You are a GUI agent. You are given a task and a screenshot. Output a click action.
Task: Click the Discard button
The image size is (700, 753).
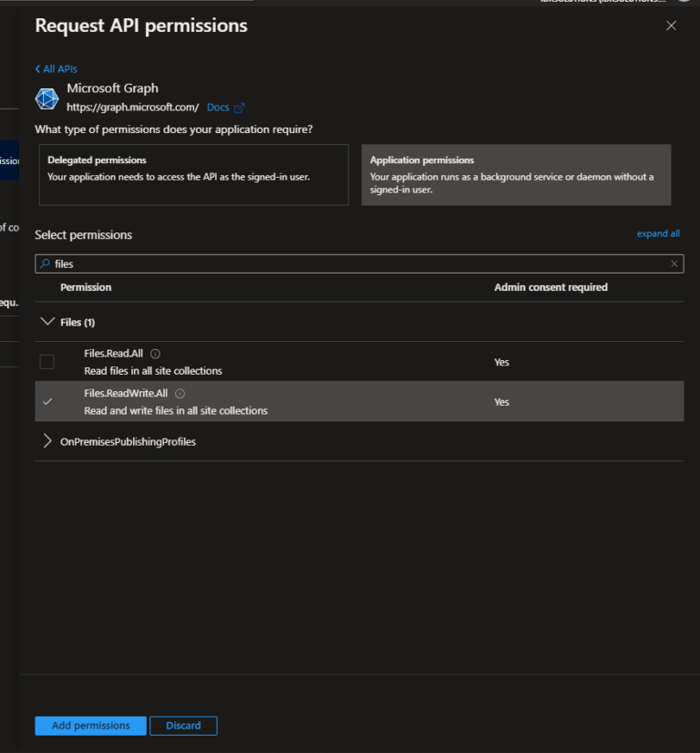pyautogui.click(x=183, y=726)
